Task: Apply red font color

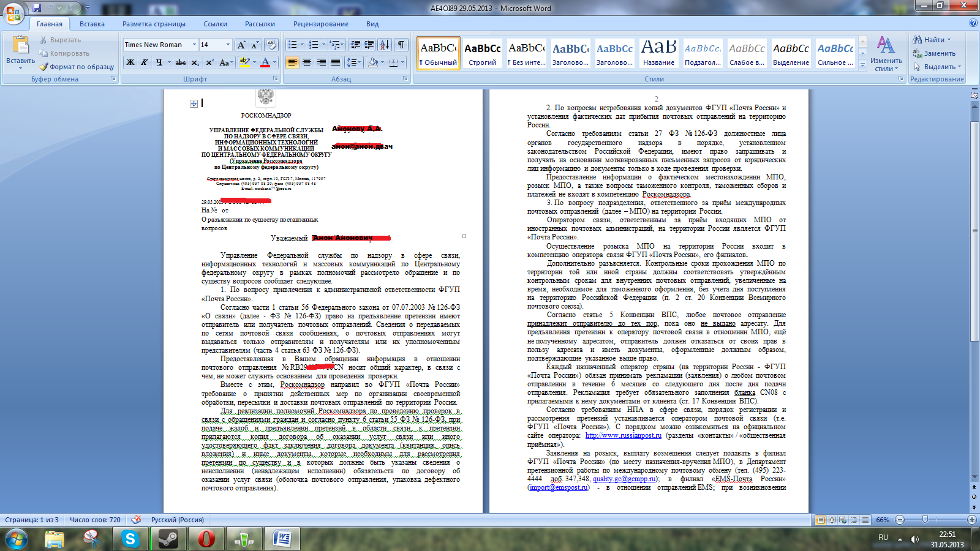Action: (x=265, y=62)
